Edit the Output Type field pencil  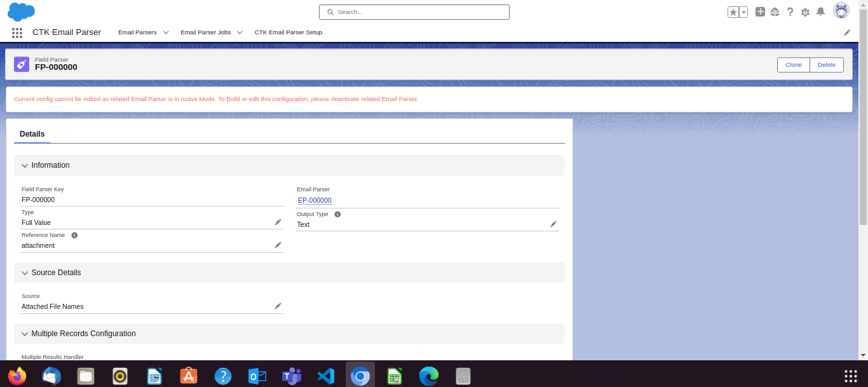click(553, 224)
